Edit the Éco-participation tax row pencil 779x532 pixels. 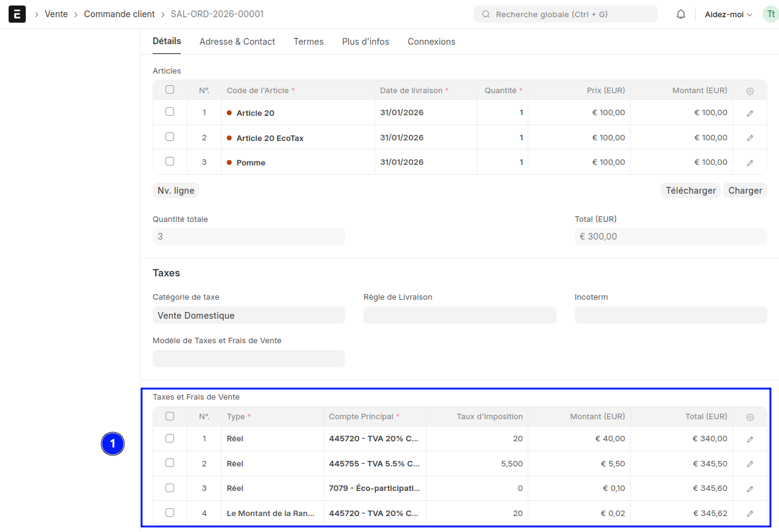point(750,489)
